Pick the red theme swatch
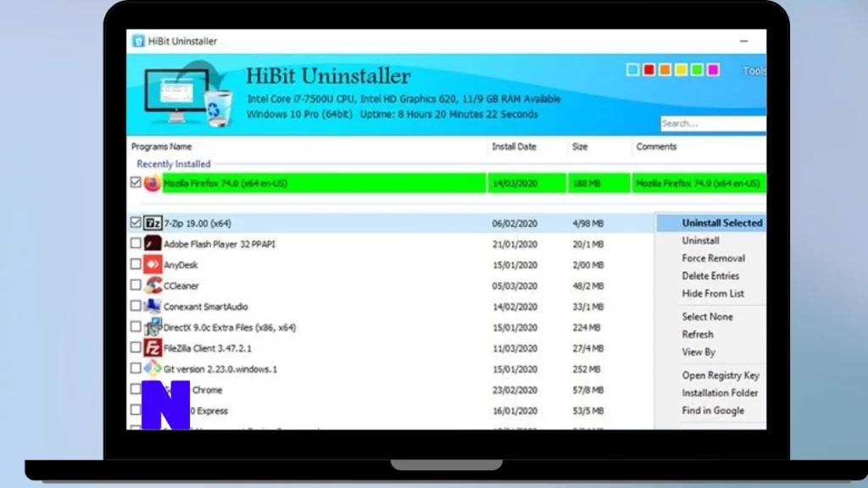The height and width of the screenshot is (488, 868). tap(648, 69)
